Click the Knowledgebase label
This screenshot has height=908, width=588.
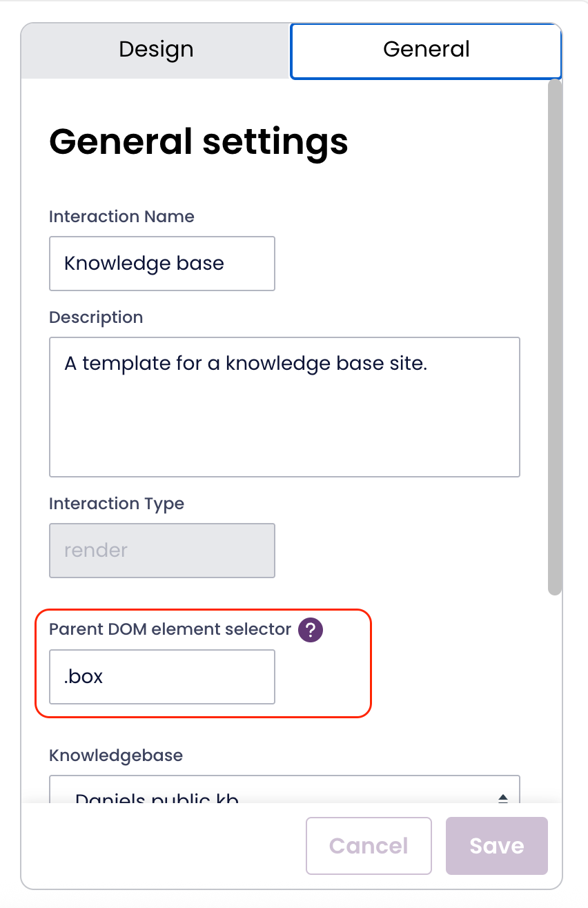(x=116, y=756)
